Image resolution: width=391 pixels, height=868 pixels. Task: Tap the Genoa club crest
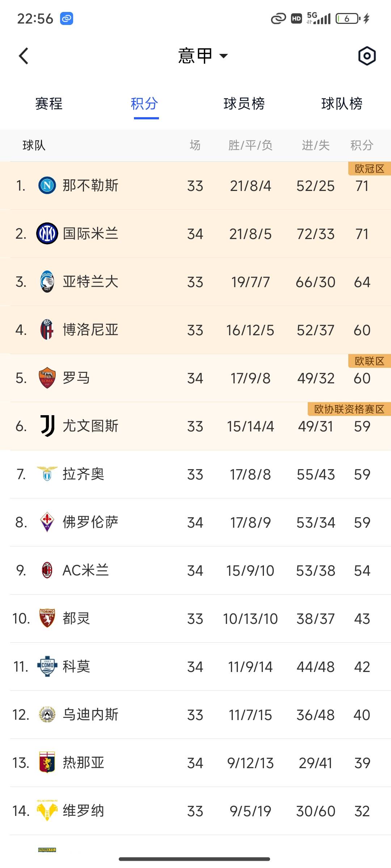[47, 763]
